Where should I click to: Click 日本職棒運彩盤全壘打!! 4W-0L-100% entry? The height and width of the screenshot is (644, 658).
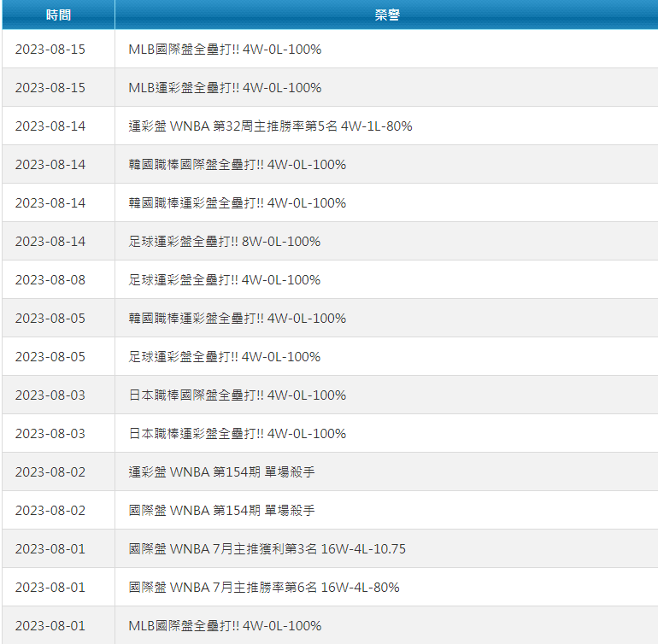pos(237,433)
